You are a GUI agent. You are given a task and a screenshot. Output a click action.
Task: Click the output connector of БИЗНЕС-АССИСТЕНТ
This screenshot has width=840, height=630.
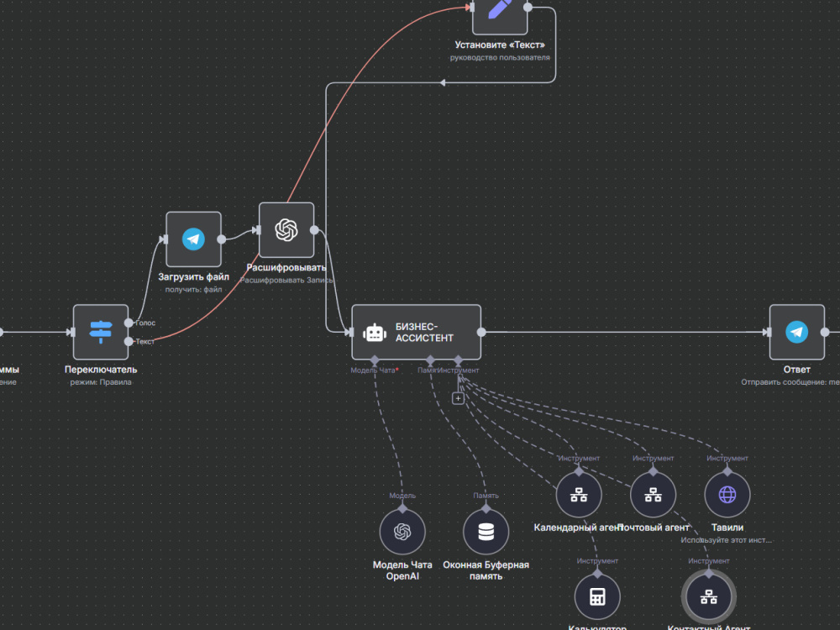click(x=481, y=332)
